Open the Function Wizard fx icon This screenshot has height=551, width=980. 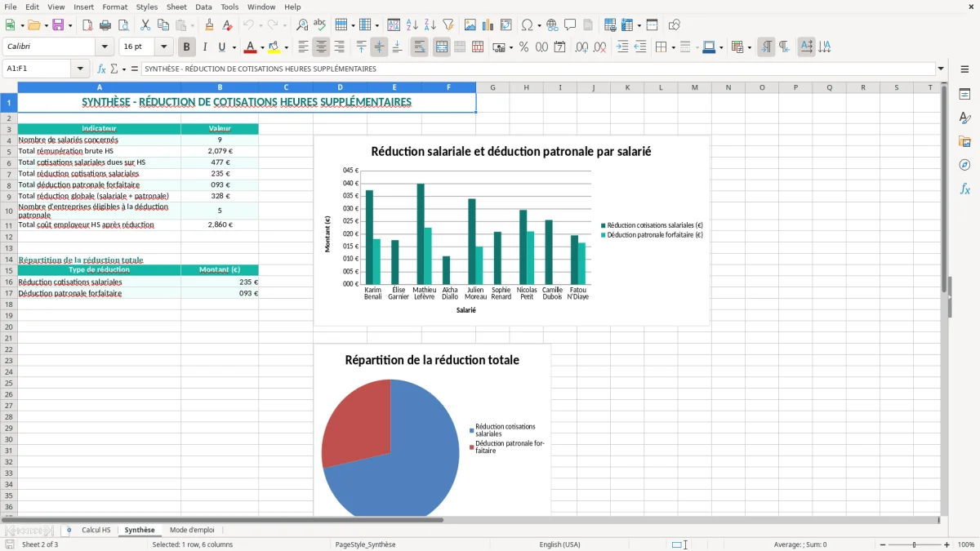point(102,69)
